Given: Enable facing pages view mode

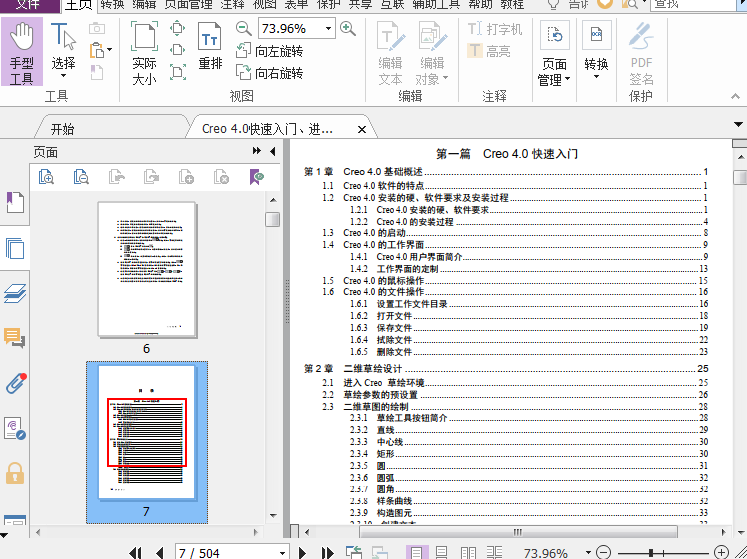Looking at the screenshot, I should tap(468, 553).
